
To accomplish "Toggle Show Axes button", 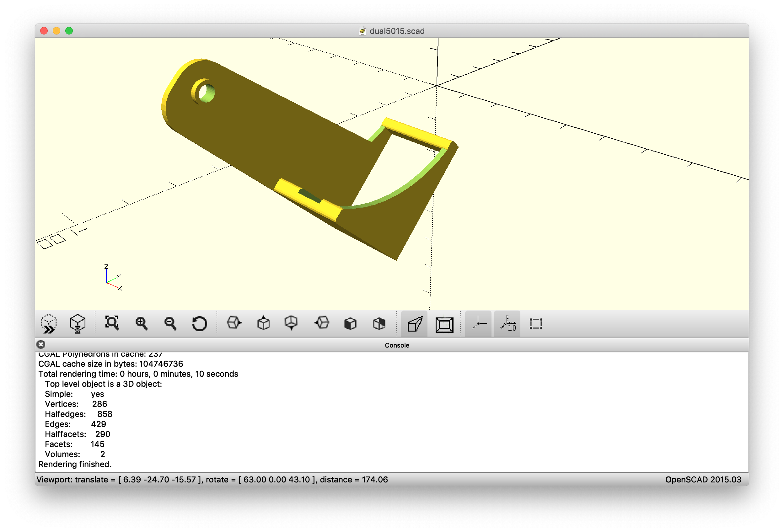I will [x=478, y=324].
